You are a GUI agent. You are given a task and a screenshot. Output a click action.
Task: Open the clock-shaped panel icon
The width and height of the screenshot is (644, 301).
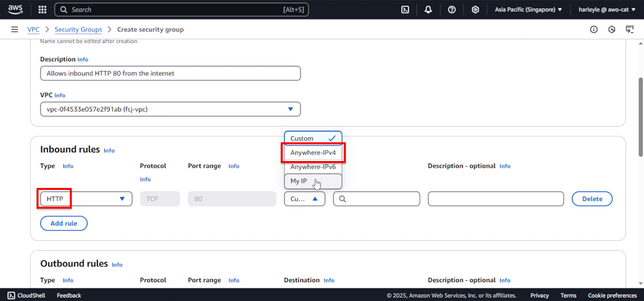coord(612,30)
